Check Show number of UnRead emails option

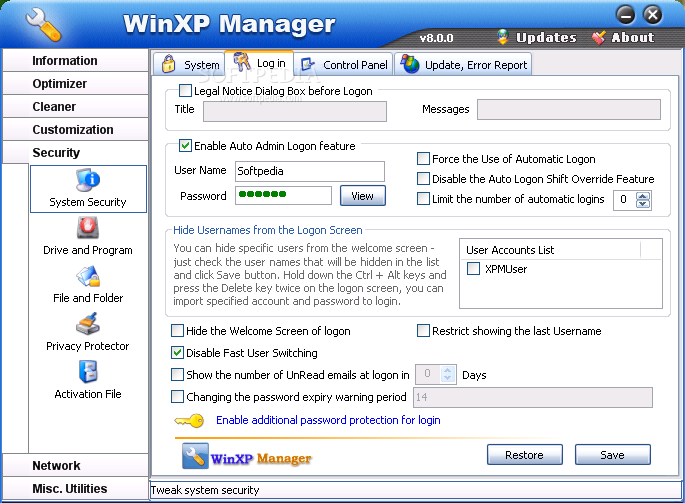click(177, 375)
